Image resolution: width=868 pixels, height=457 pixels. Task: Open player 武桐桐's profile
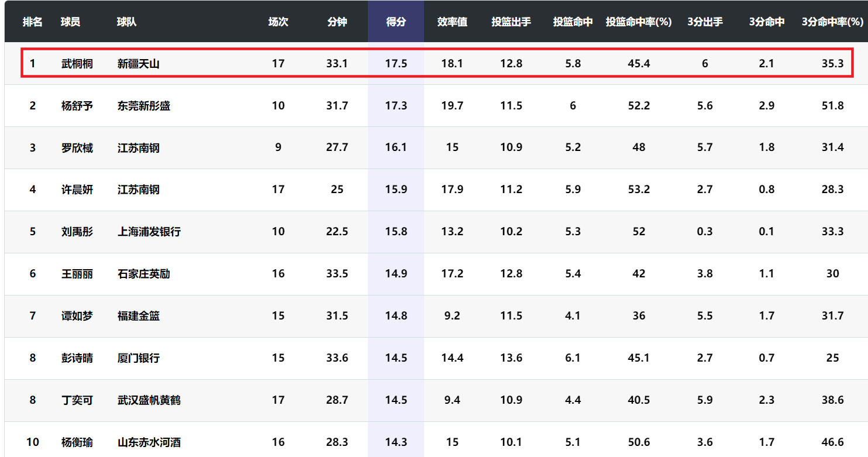[x=77, y=64]
